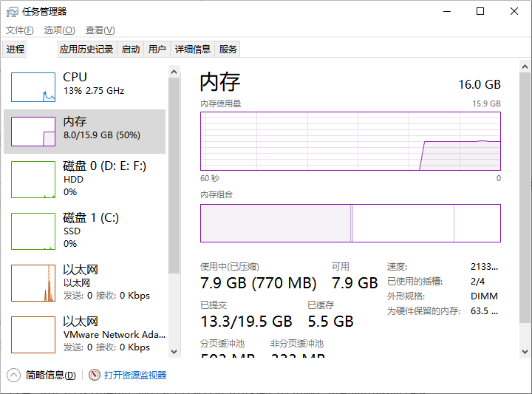Open the 查看(V) menu

(x=100, y=30)
